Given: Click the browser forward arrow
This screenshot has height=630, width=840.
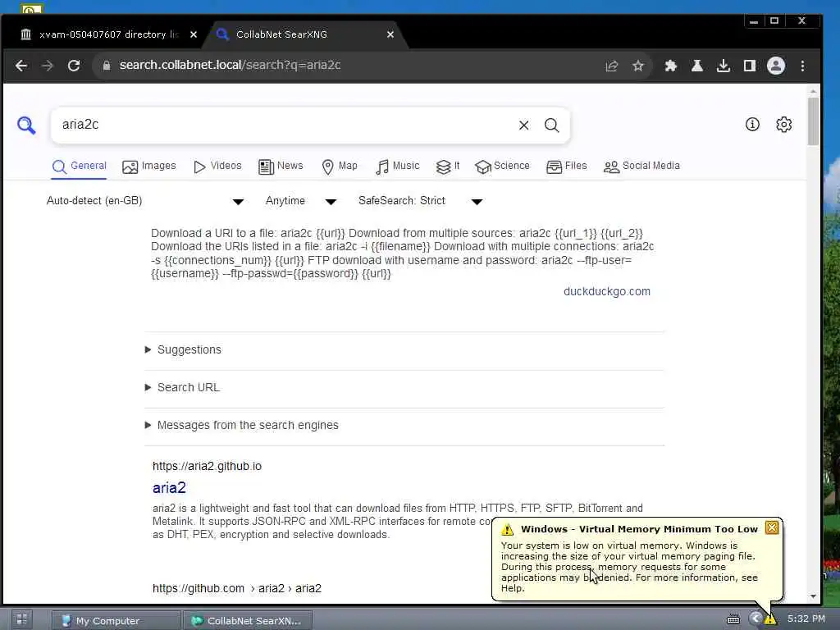Looking at the screenshot, I should click(48, 66).
